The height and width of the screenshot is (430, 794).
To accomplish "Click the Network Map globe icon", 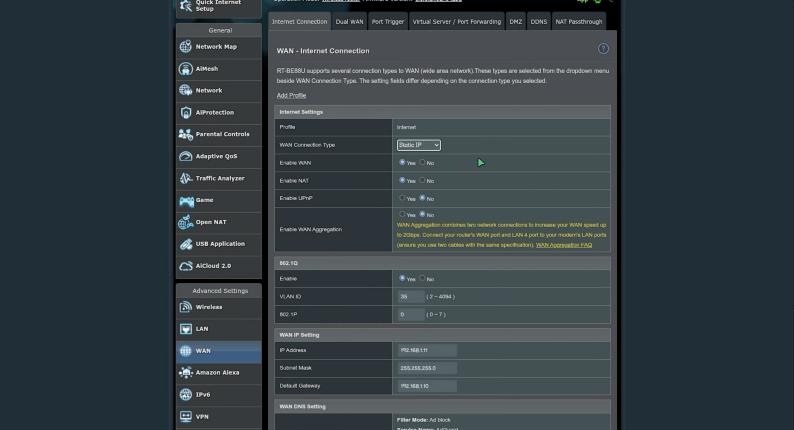I will coord(186,47).
